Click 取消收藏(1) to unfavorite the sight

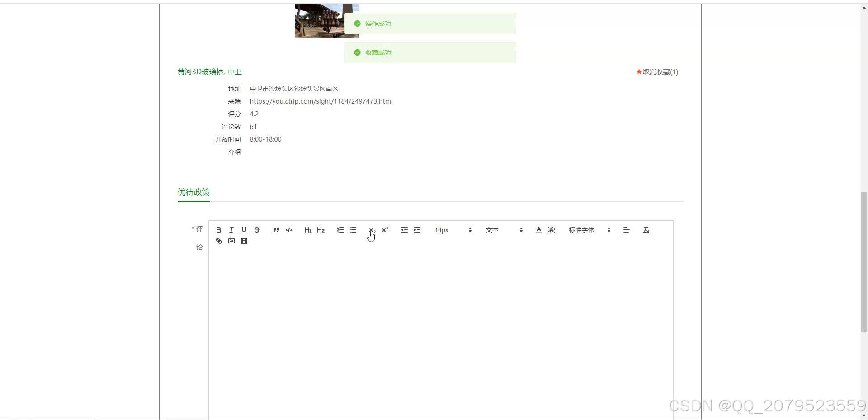pyautogui.click(x=657, y=72)
